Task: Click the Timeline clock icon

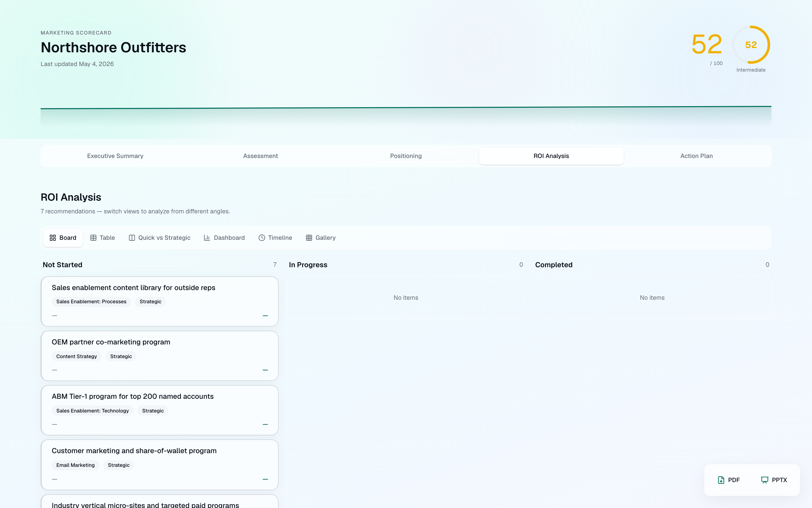Action: coord(262,238)
